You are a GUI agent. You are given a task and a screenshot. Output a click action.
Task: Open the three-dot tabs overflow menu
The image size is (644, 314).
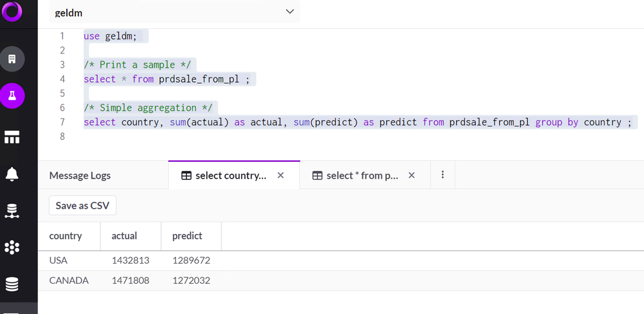pos(443,175)
